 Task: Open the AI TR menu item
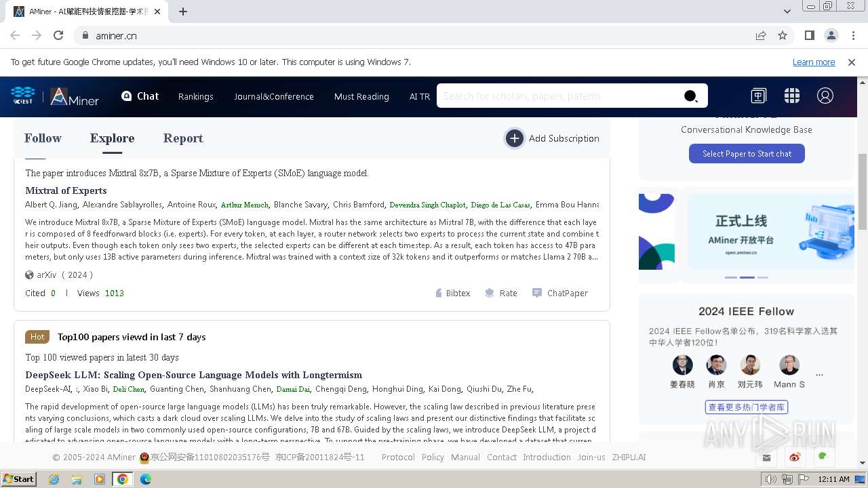point(420,96)
